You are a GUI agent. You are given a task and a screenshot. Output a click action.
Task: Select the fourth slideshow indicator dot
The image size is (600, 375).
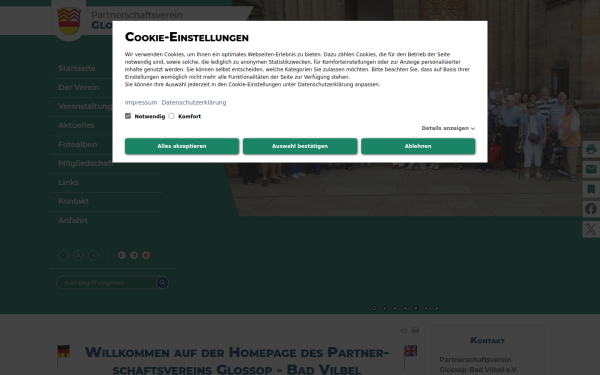[x=405, y=308]
